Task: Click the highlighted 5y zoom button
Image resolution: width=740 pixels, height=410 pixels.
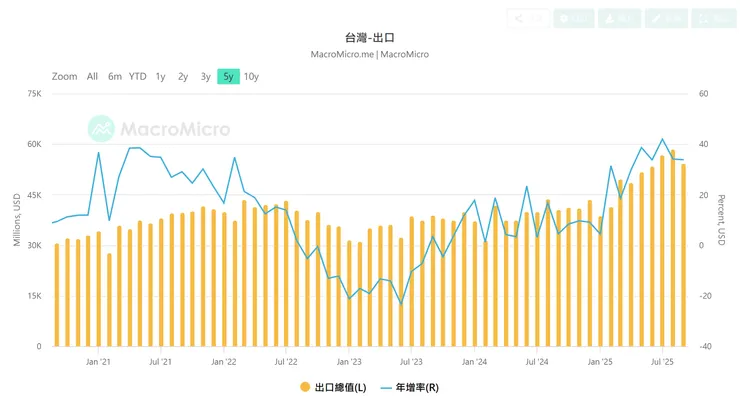Action: pos(228,76)
